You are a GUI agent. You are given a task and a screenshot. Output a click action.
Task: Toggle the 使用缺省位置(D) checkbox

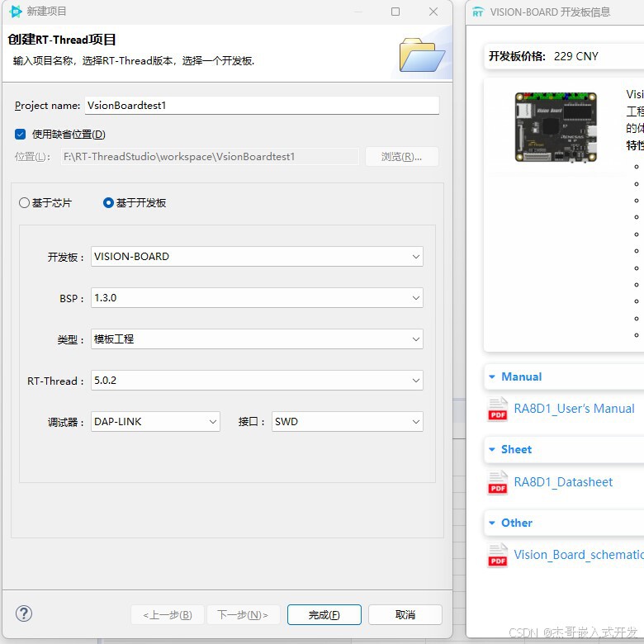20,134
